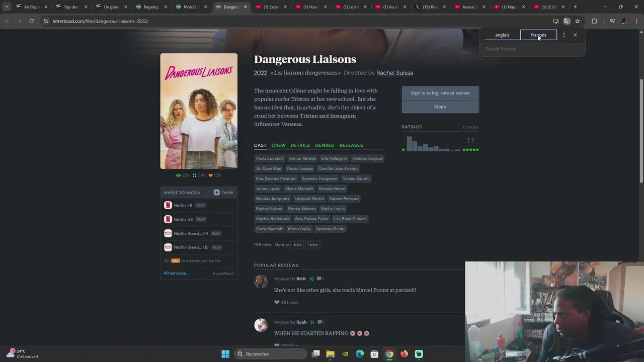Click the page vertical scrollbar
Viewport: 644px width, 362px height.
(641, 131)
